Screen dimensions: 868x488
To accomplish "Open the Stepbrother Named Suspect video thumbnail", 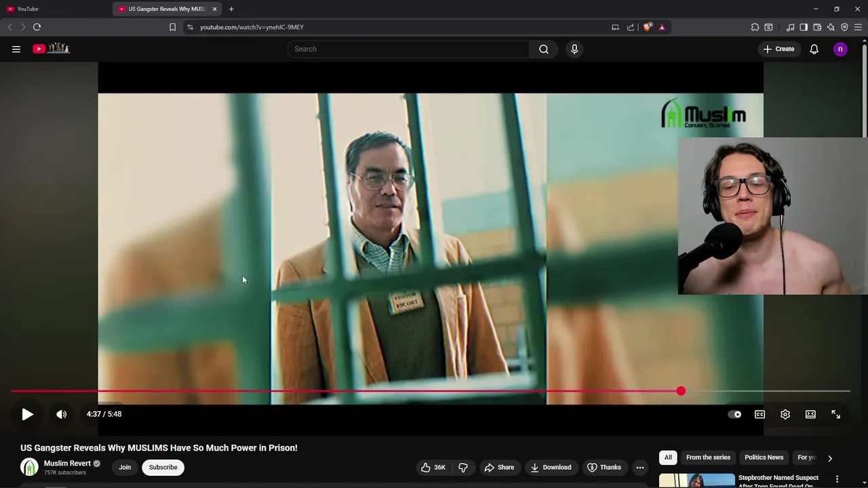I will coord(697,481).
